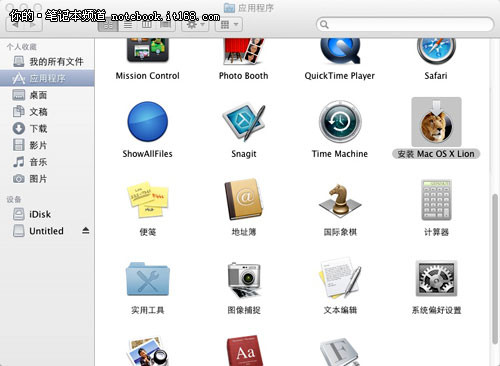The height and width of the screenshot is (366, 500).
Task: Click the vertical scrollbar thumb
Action: click(x=496, y=269)
